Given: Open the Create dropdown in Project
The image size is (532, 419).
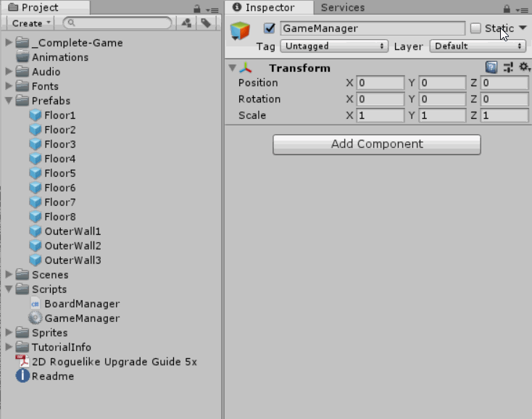Looking at the screenshot, I should (x=31, y=23).
